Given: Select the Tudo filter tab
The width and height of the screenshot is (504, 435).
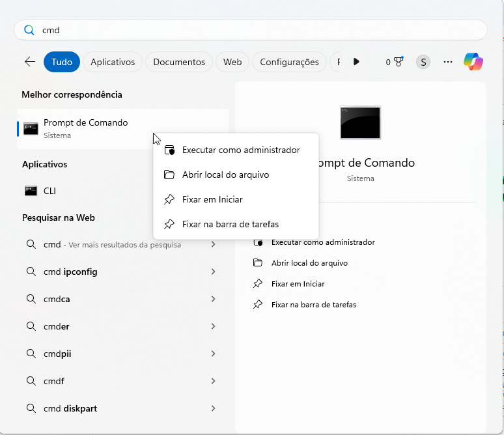Looking at the screenshot, I should click(x=62, y=62).
